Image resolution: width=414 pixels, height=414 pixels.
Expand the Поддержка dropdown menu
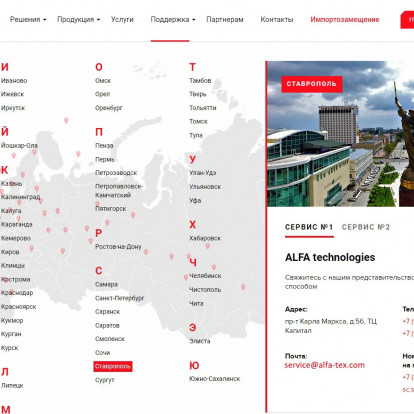(173, 19)
